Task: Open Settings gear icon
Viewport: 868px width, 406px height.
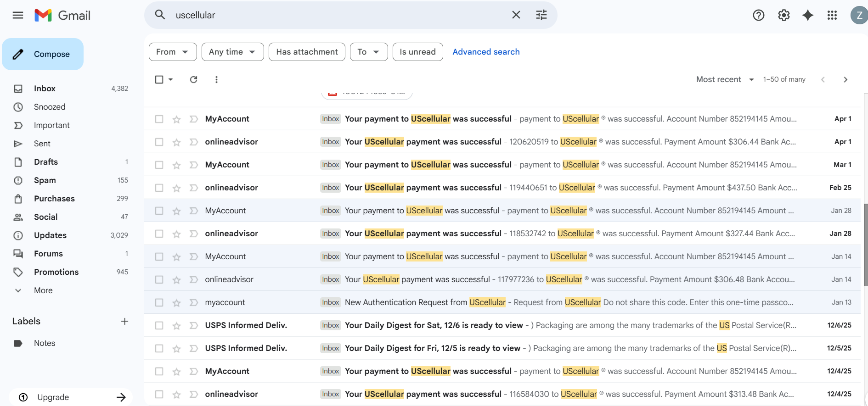Action: [x=784, y=15]
